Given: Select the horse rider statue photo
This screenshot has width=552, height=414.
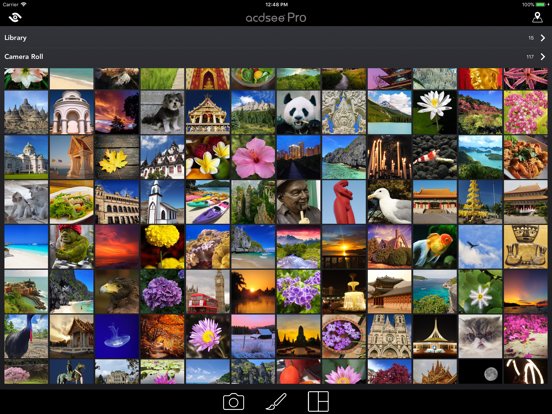Looking at the screenshot, I should (x=71, y=371).
